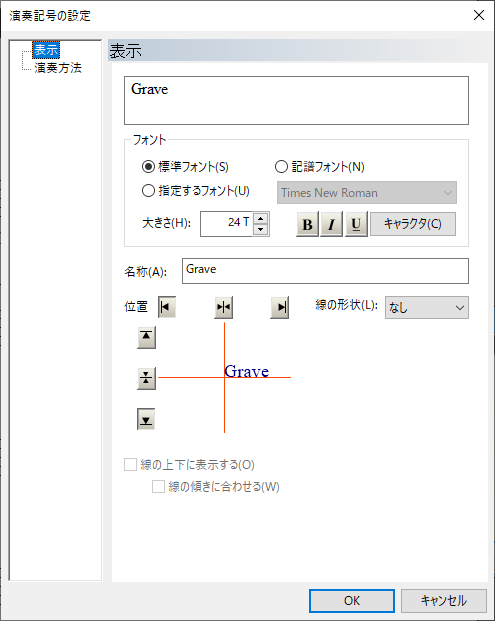Viewport: 495px width, 621px height.
Task: Toggle underline text formatting
Action: (x=356, y=224)
